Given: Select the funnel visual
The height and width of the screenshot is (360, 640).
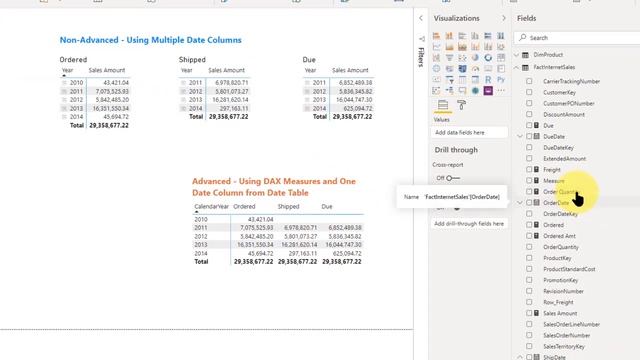Looking at the screenshot, I should pyautogui.click(x=449, y=58).
